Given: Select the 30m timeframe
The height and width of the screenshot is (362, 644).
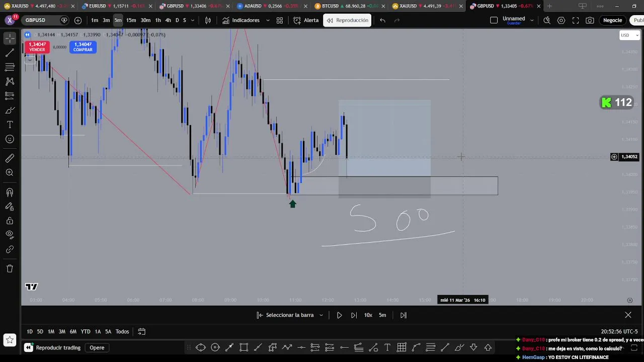Looking at the screenshot, I should (145, 20).
